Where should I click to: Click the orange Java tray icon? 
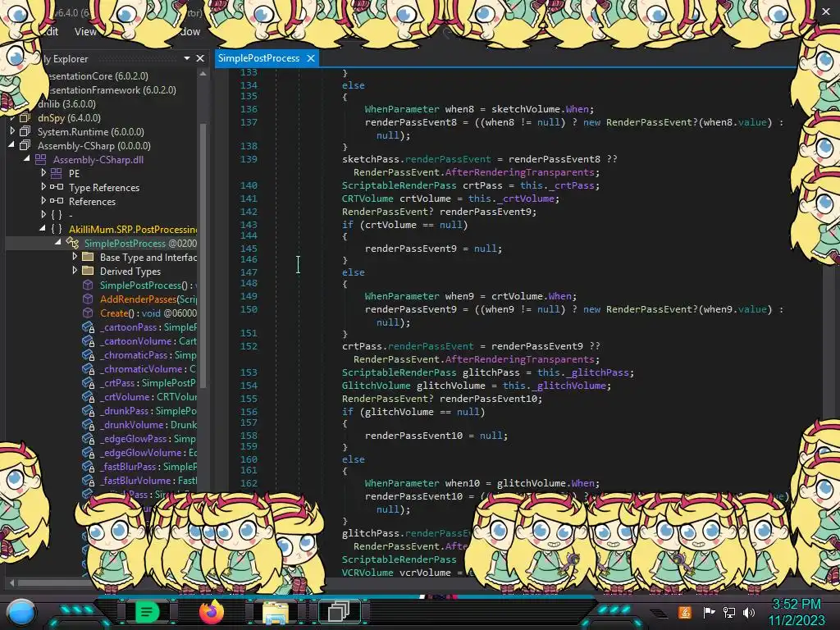coord(685,612)
